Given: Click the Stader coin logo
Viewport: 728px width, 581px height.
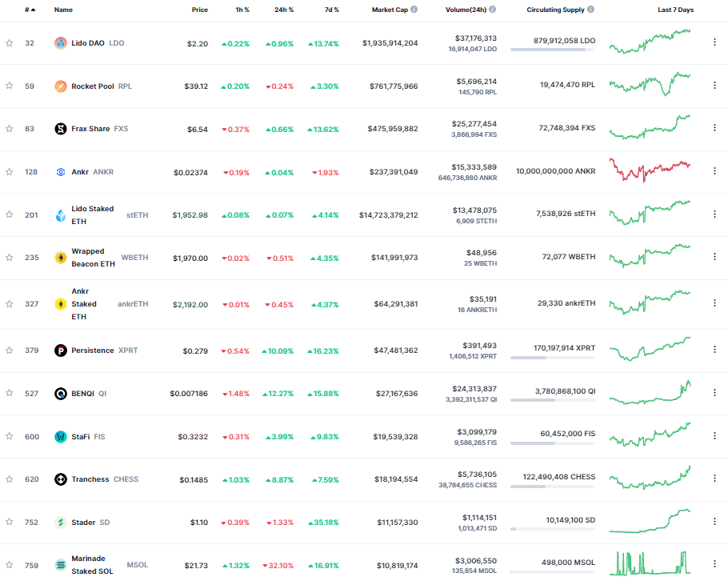Looking at the screenshot, I should coord(60,522).
